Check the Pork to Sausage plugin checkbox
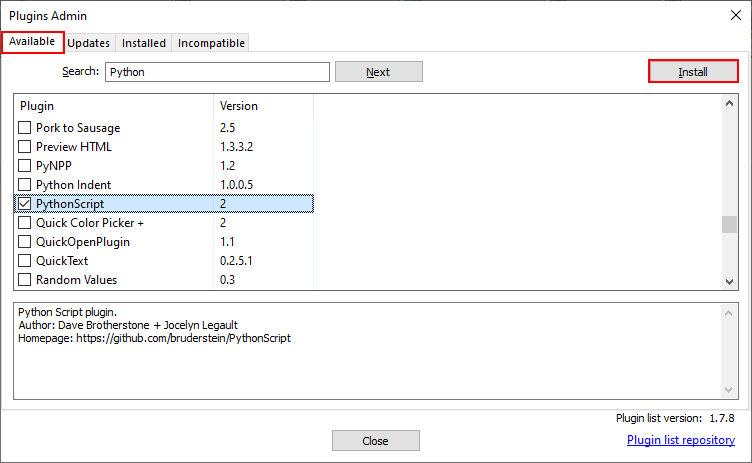Viewport: 752px width, 463px height. point(26,128)
